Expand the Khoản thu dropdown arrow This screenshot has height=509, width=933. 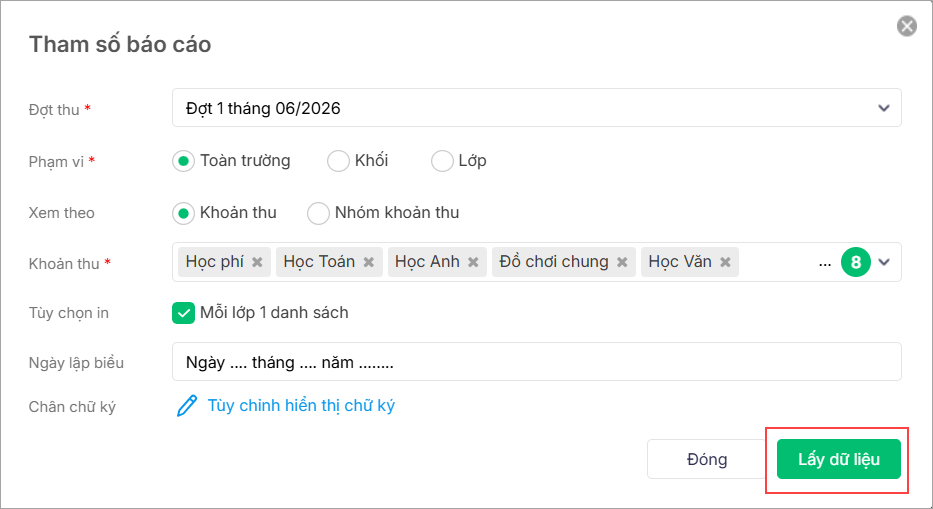coord(884,262)
